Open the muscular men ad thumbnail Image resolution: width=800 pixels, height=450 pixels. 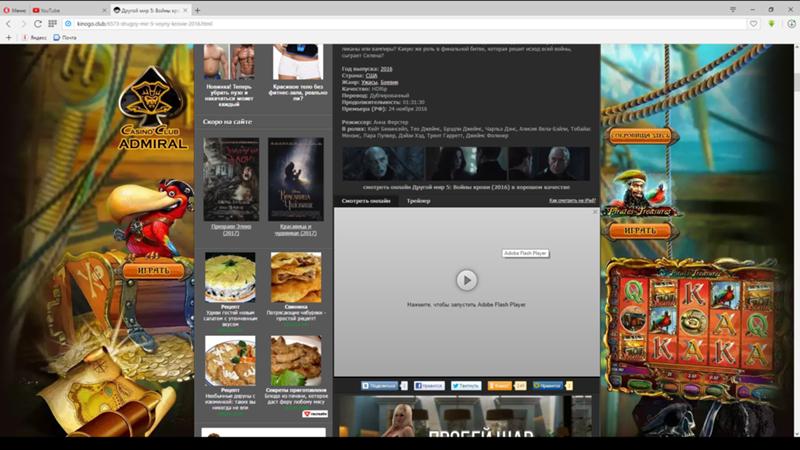[x=229, y=62]
